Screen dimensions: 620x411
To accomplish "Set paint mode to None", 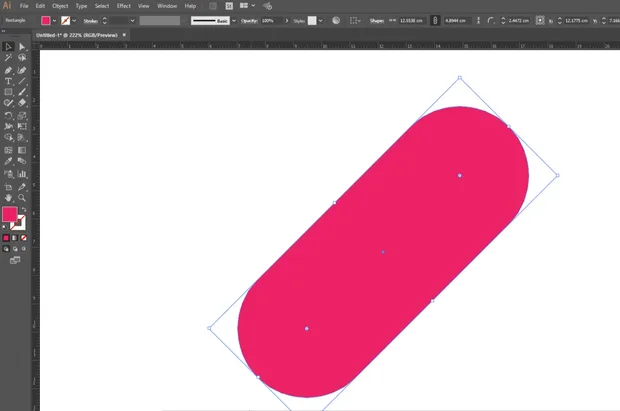I will click(24, 238).
